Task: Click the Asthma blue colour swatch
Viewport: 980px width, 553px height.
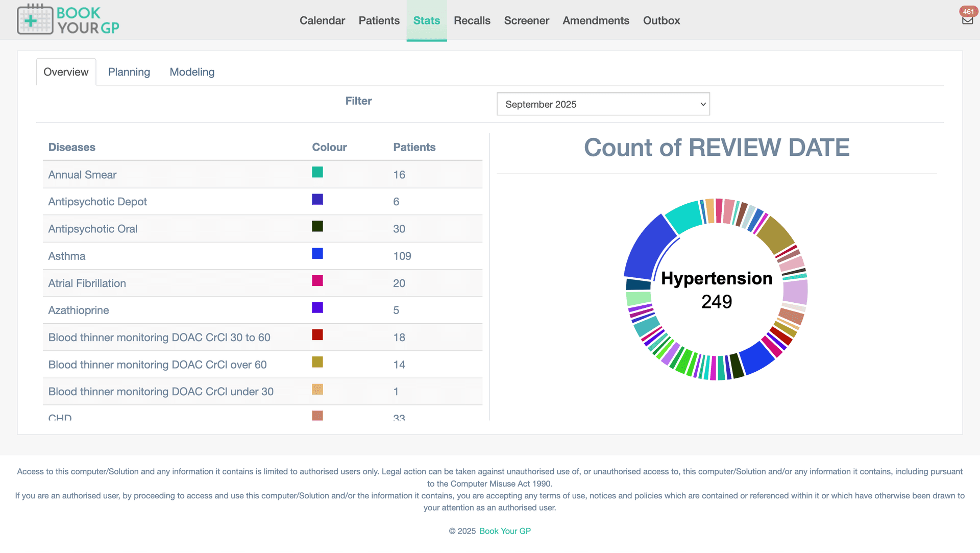Action: (x=317, y=253)
